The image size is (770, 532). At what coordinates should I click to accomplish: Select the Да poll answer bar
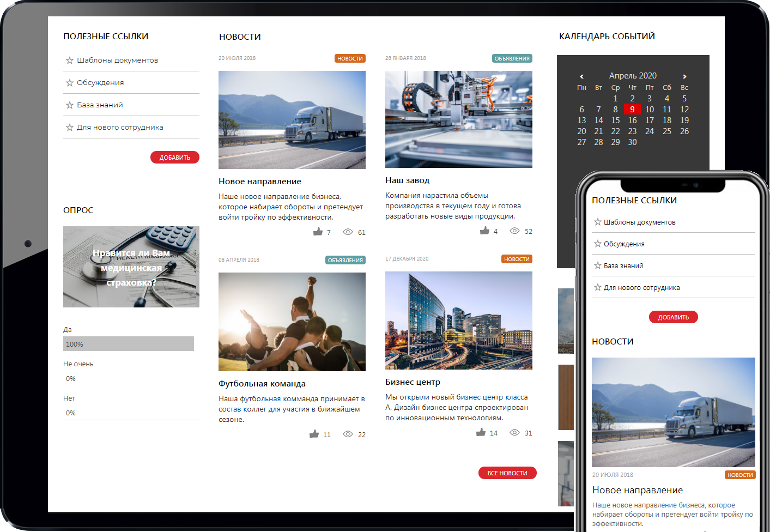tap(129, 344)
